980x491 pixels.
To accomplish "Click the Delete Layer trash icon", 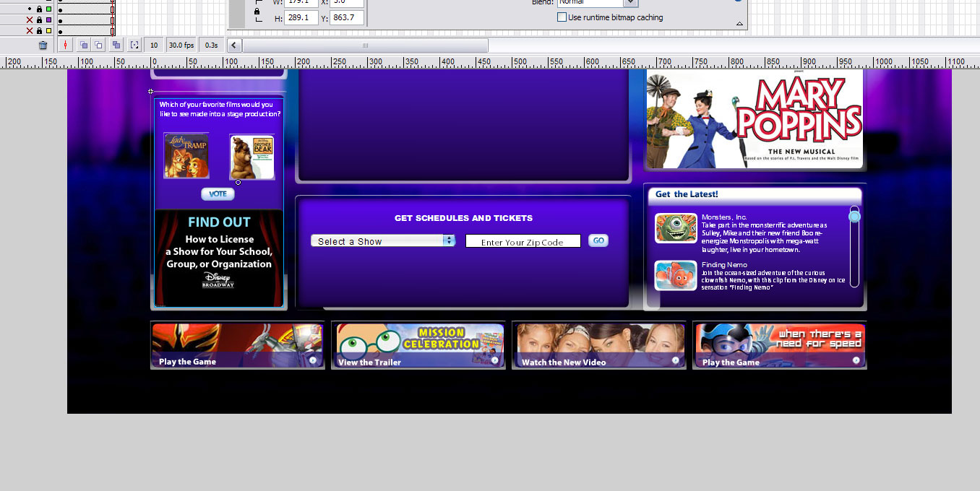I will point(43,45).
